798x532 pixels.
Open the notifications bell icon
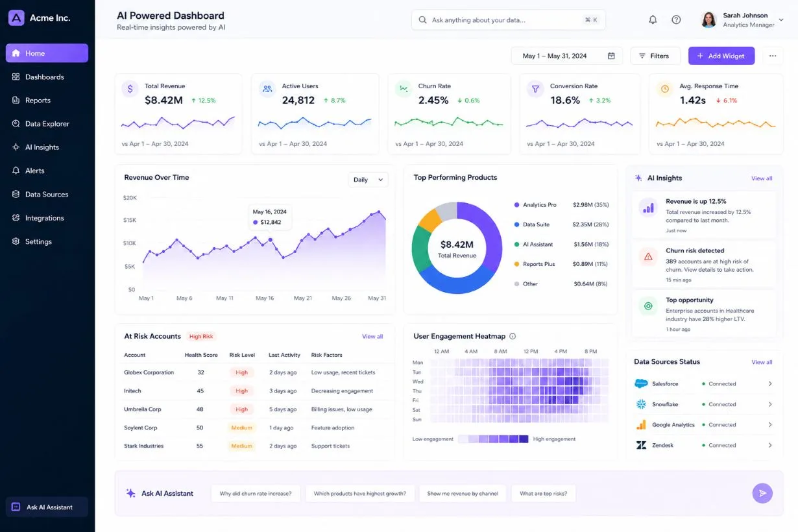point(653,20)
